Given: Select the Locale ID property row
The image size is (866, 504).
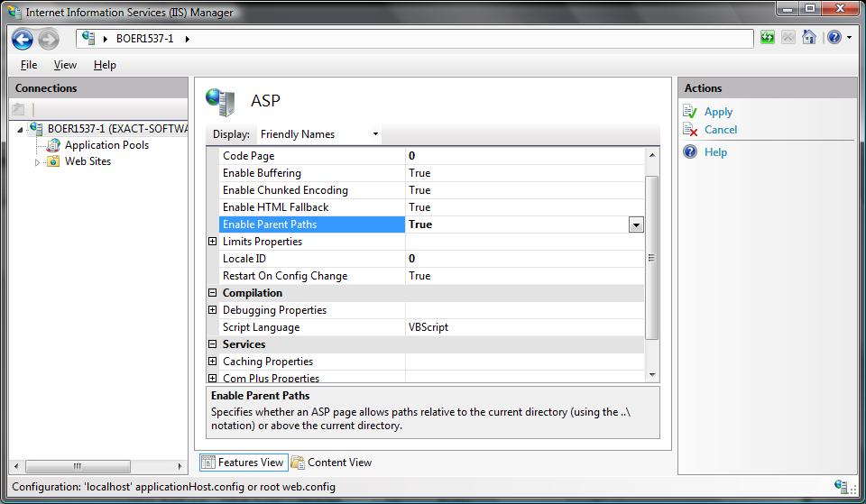Looking at the screenshot, I should coord(312,259).
